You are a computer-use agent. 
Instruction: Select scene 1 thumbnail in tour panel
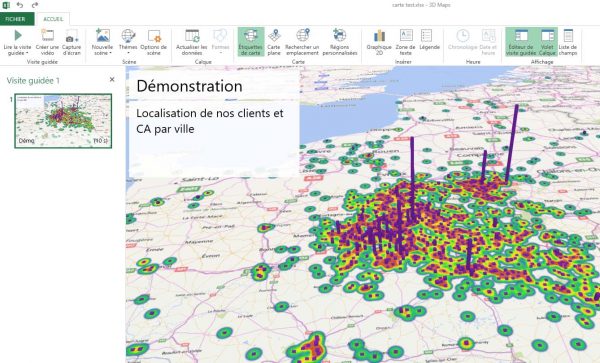tap(63, 121)
